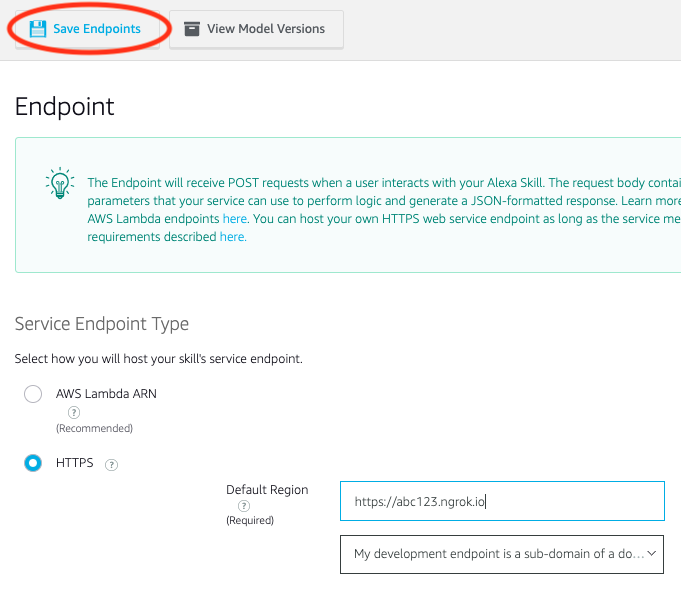Click the AWS Lambda ARN option label

click(x=106, y=394)
